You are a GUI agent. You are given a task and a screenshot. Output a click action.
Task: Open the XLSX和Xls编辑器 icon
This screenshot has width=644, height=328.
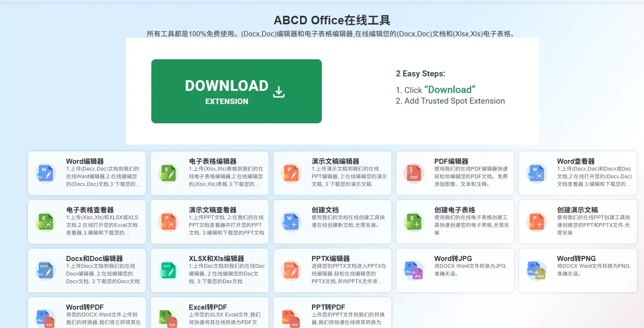(x=168, y=270)
